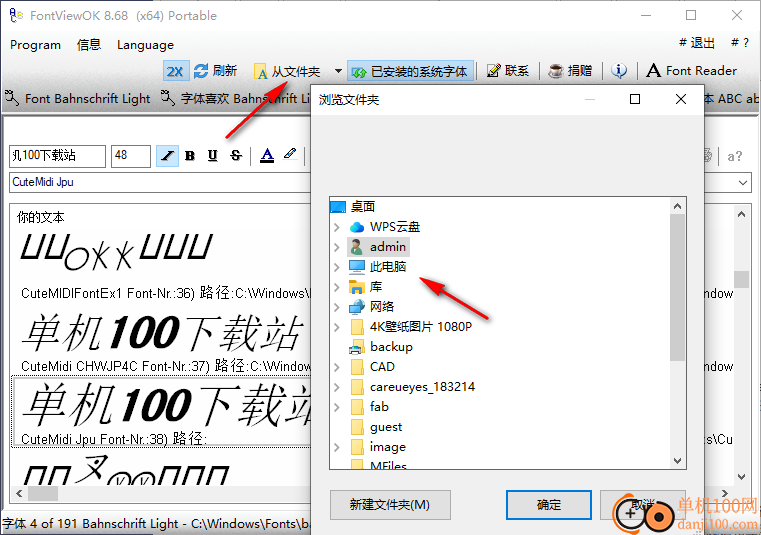This screenshot has width=761, height=535.
Task: Launch Font Reader tool
Action: tap(692, 71)
